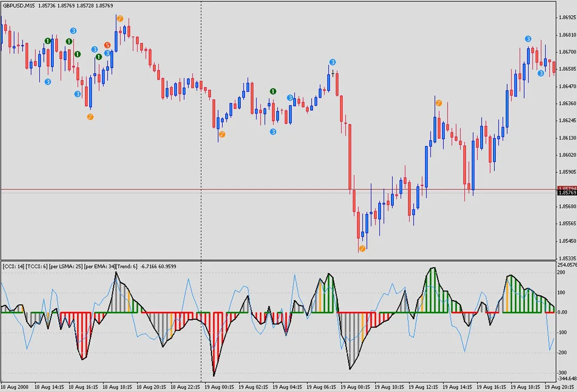Click the orange 7 marker above the highest top-left candle
Viewport: 577px width, 392px height.
(x=120, y=19)
